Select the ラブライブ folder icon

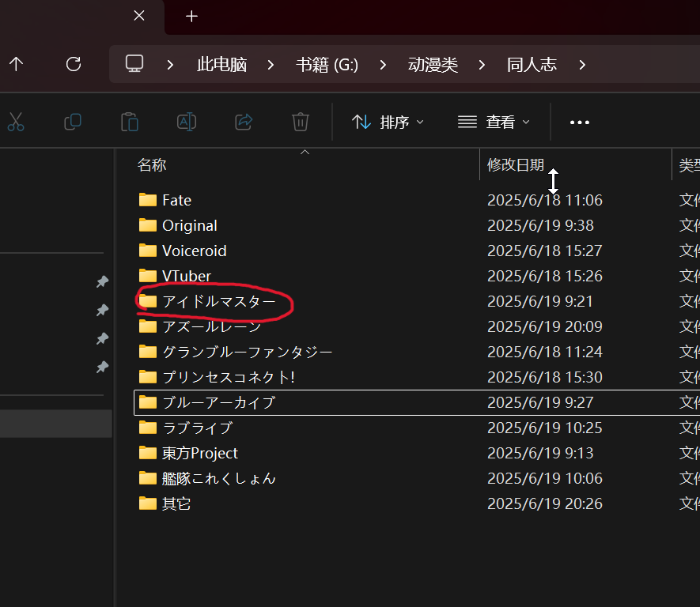point(148,428)
